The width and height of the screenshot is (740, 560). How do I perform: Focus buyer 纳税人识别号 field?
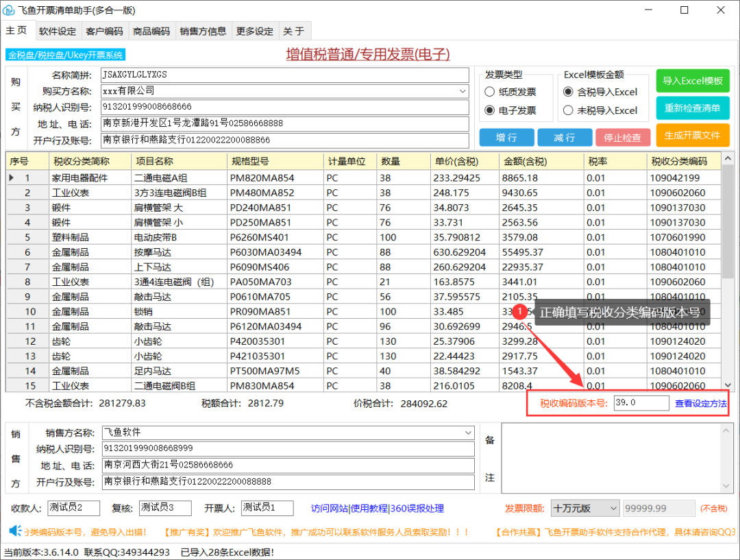285,107
